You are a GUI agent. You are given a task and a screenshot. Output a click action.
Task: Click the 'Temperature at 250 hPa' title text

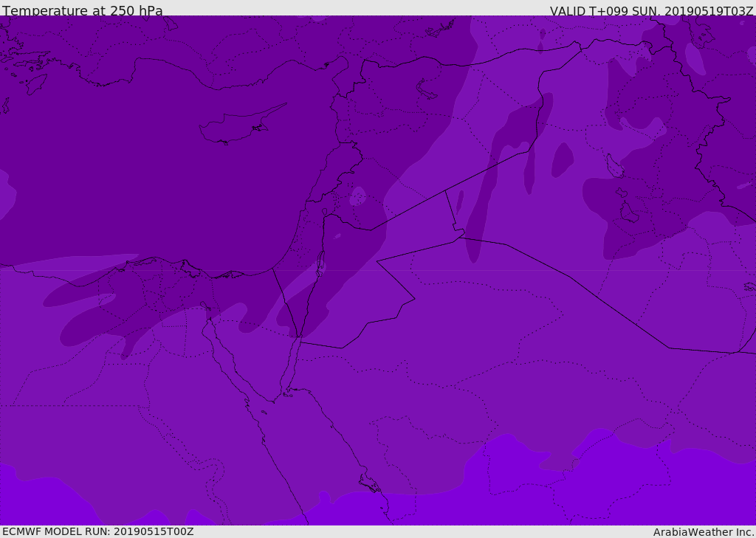click(x=83, y=10)
